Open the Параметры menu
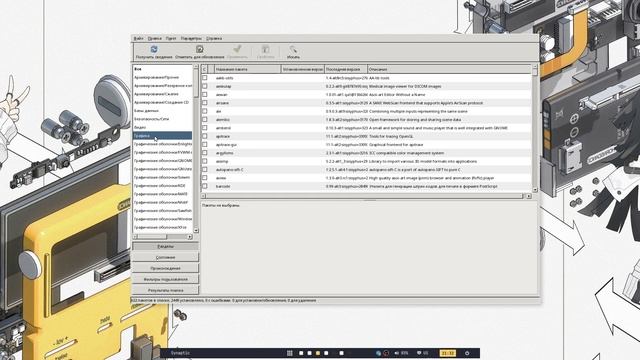This screenshot has width=640, height=360. [191, 38]
